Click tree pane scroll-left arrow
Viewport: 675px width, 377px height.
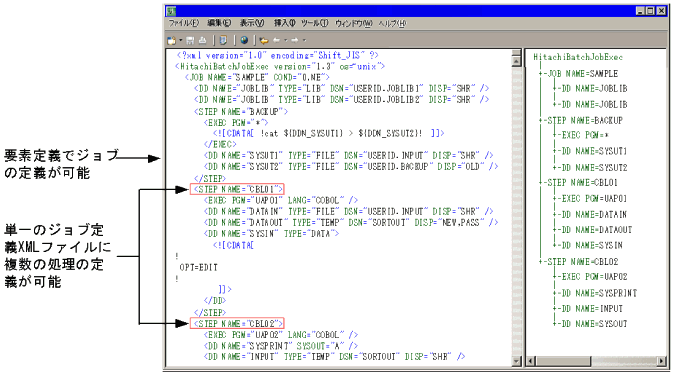coord(530,361)
